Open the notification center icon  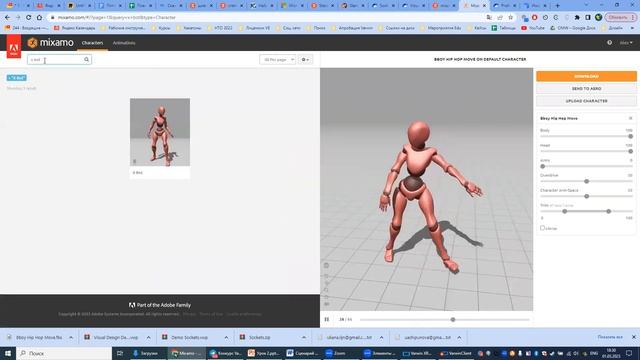point(629,353)
